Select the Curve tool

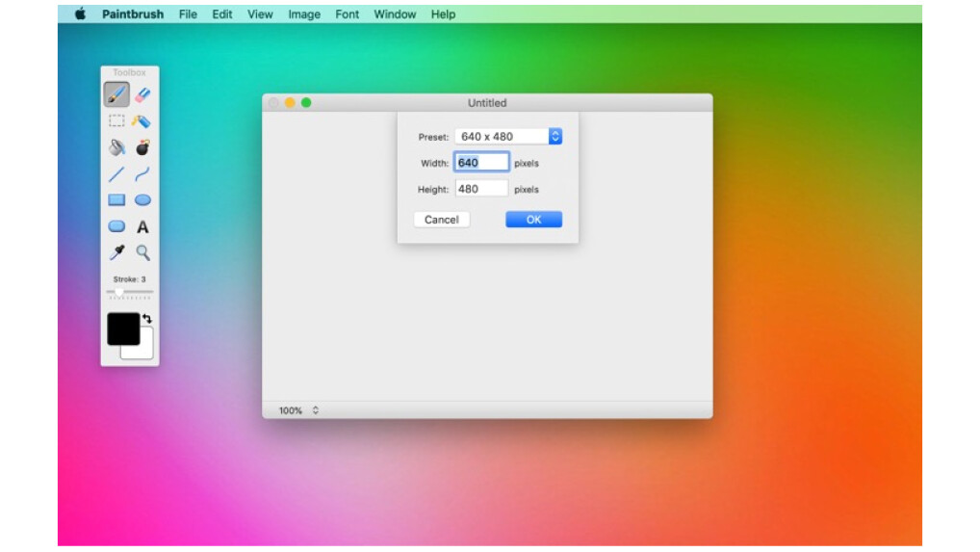pyautogui.click(x=142, y=173)
